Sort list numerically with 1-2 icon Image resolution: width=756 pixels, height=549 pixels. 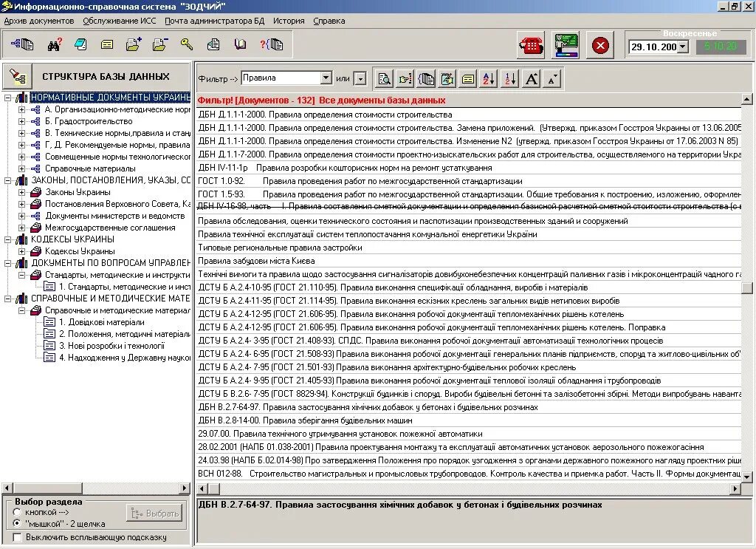click(x=510, y=78)
